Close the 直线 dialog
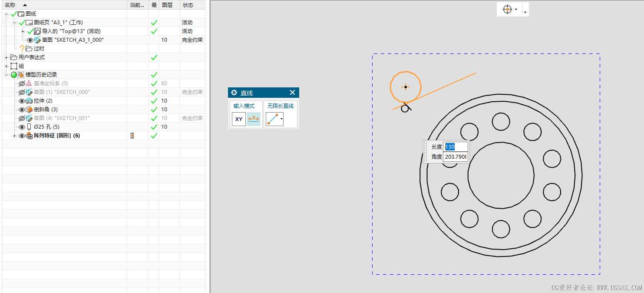644x293 pixels. click(x=292, y=93)
